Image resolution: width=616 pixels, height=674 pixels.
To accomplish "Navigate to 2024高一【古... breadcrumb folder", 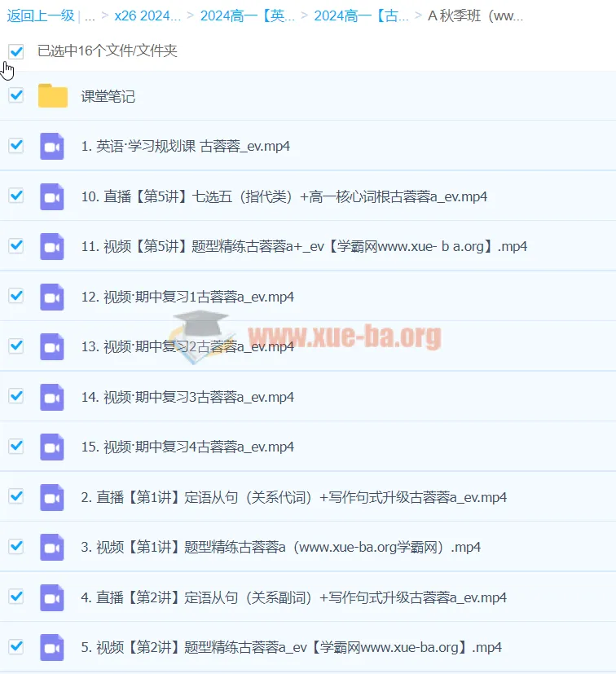I will (x=361, y=15).
